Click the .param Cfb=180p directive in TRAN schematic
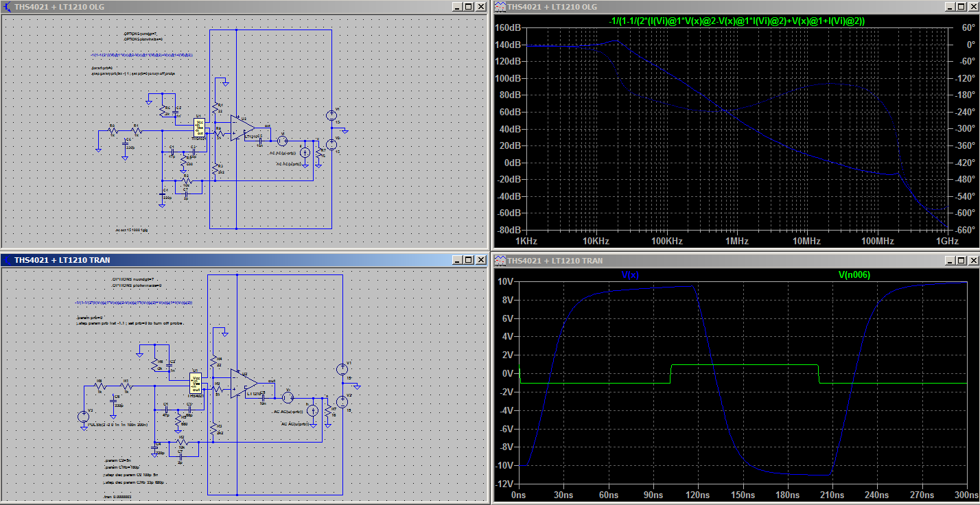Image resolution: width=980 pixels, height=505 pixels. point(121,467)
